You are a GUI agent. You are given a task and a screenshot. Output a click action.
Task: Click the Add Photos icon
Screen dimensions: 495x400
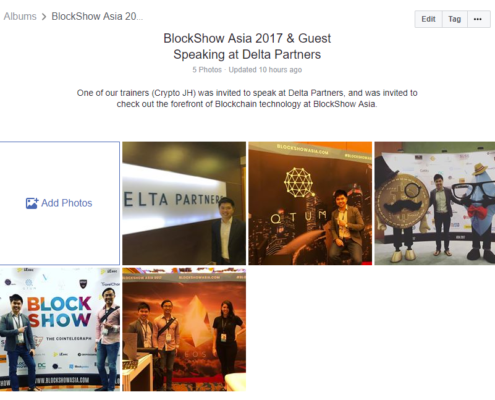pyautogui.click(x=32, y=203)
